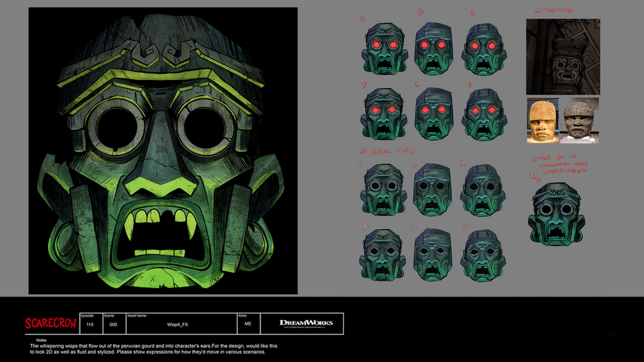
Task: Choose red-eyed mask variant E
Action: pyautogui.click(x=433, y=113)
